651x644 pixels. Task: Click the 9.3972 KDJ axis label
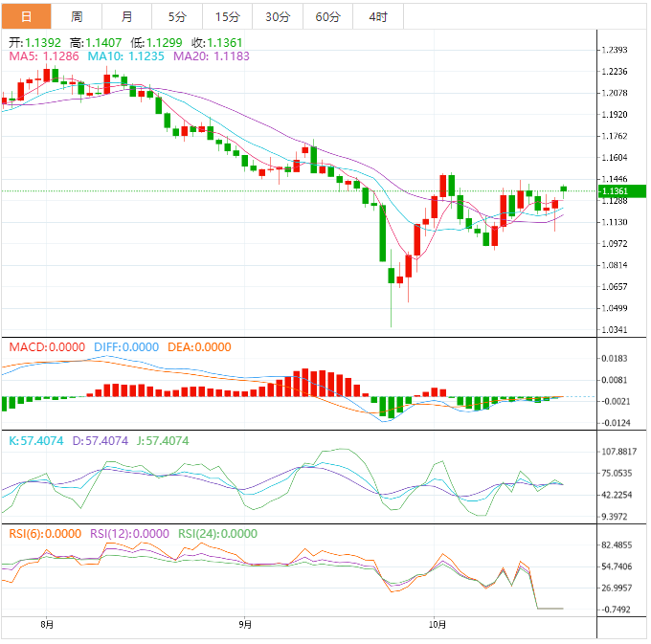615,517
